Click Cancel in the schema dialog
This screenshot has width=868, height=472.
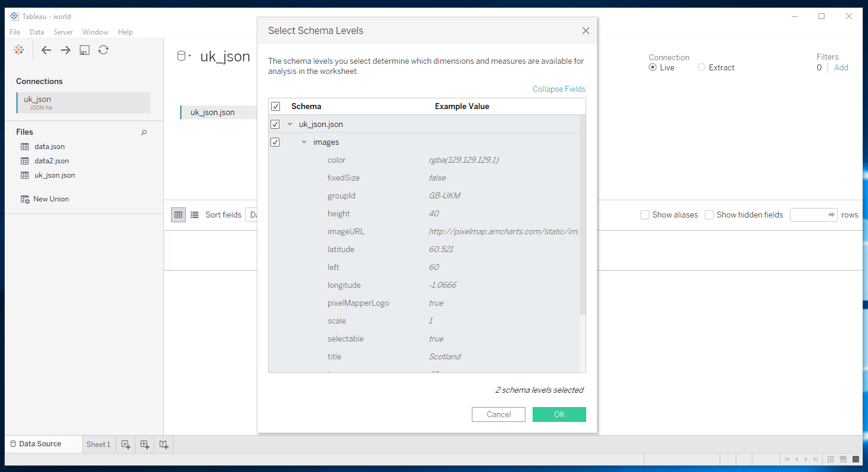(499, 414)
